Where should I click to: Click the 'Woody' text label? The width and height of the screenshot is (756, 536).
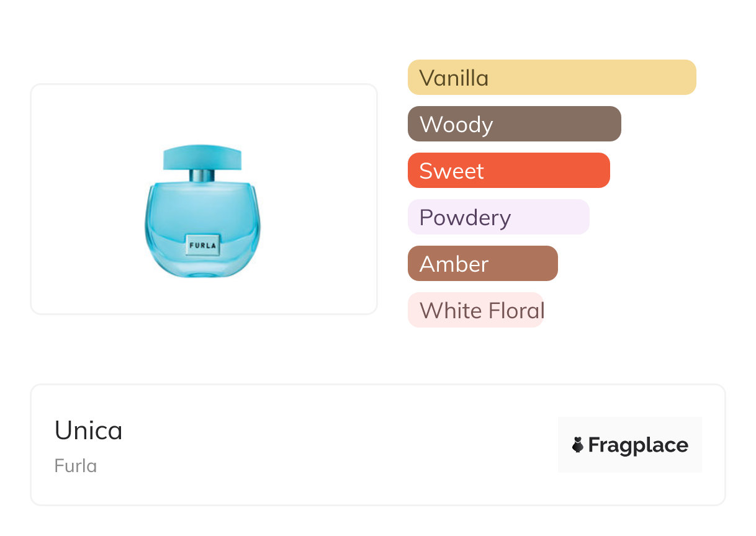[x=456, y=125]
